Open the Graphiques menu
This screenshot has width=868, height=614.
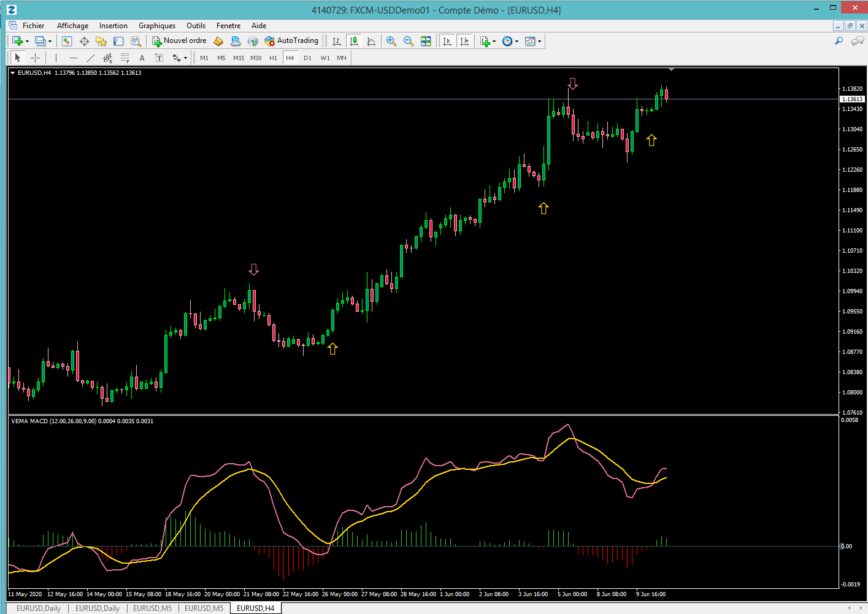(157, 26)
